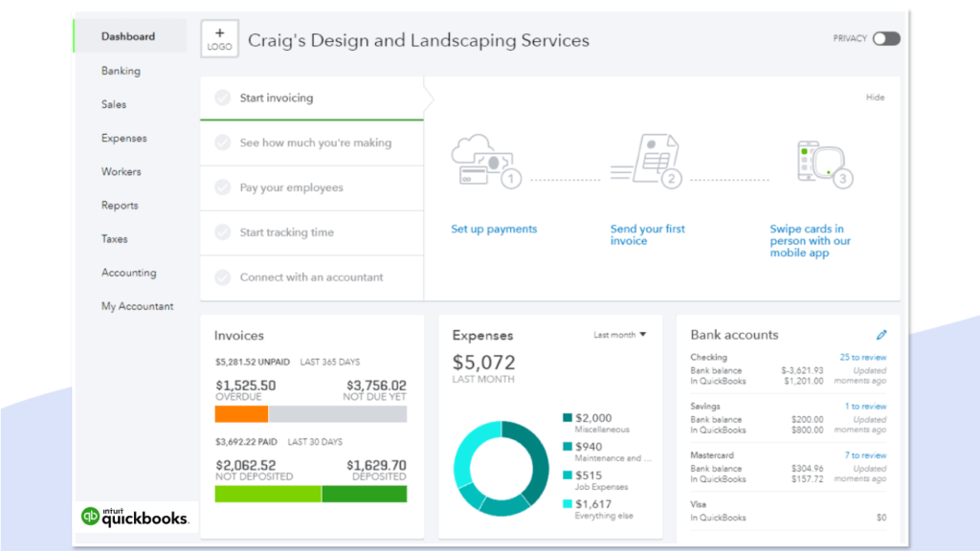This screenshot has height=551, width=980.
Task: Select See how much you're making step
Action: [312, 143]
